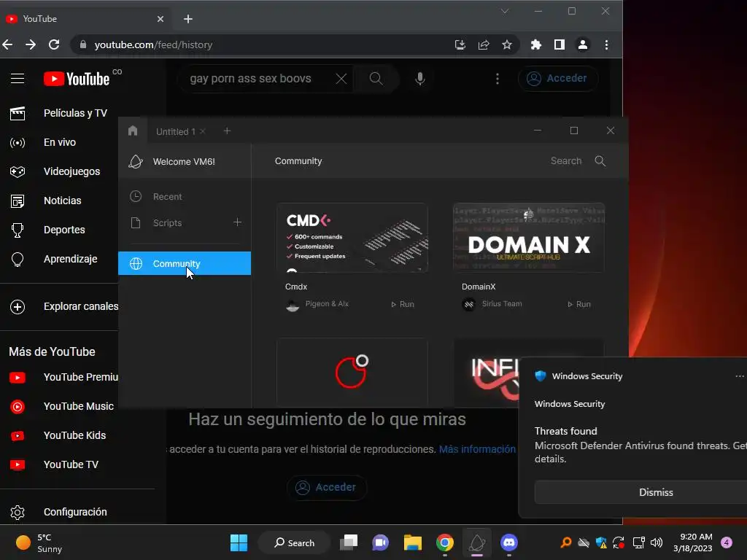Click taskbar Search box
The width and height of the screenshot is (747, 560).
click(295, 542)
